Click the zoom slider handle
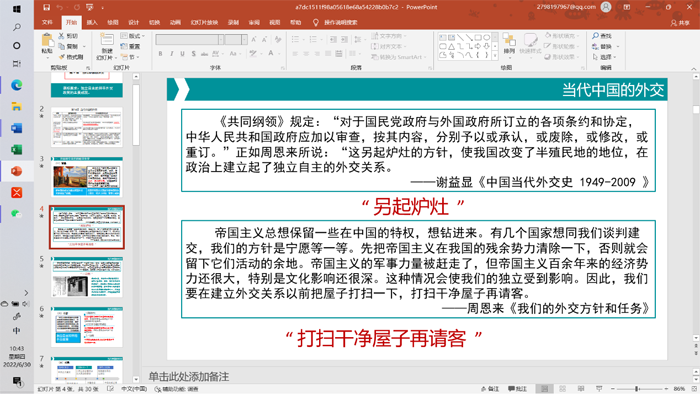Screen dimensions: 700x394 [x=637, y=389]
